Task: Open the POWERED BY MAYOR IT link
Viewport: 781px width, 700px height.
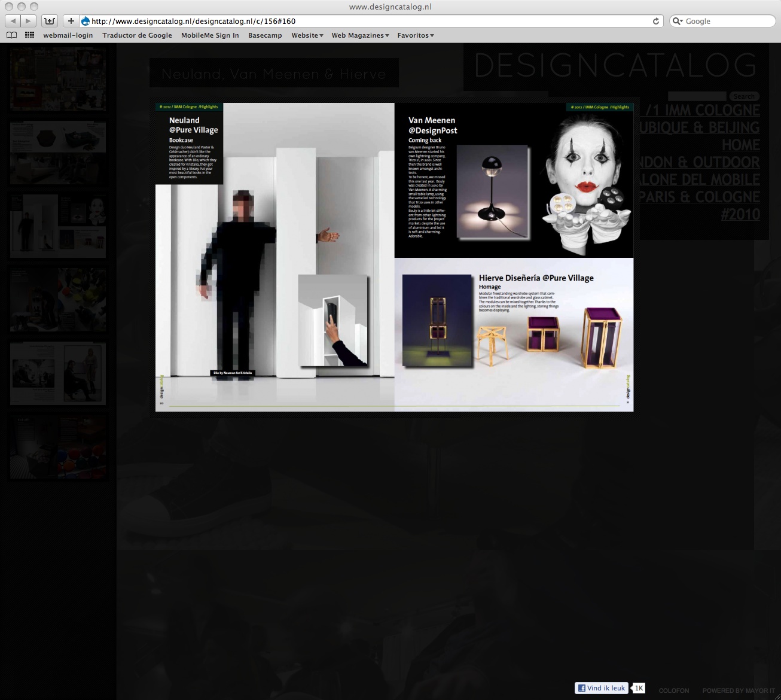Action: 739,690
